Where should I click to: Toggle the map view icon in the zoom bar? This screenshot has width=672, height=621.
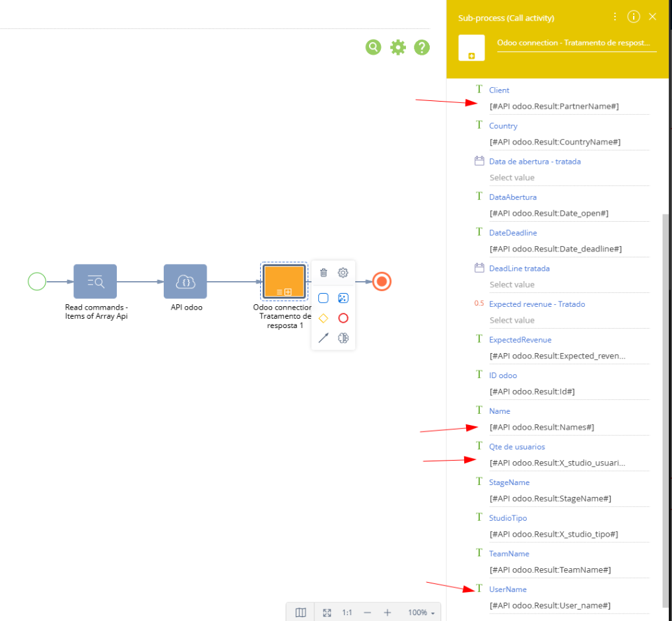click(301, 612)
